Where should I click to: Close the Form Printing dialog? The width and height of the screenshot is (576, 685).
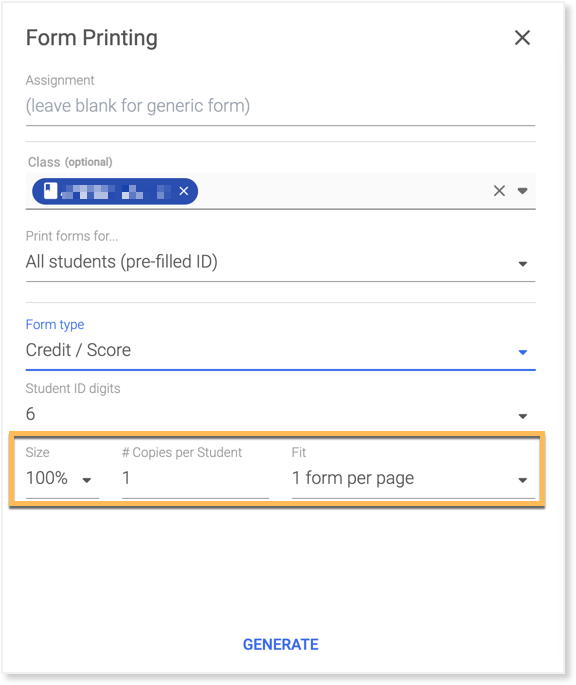tap(522, 38)
